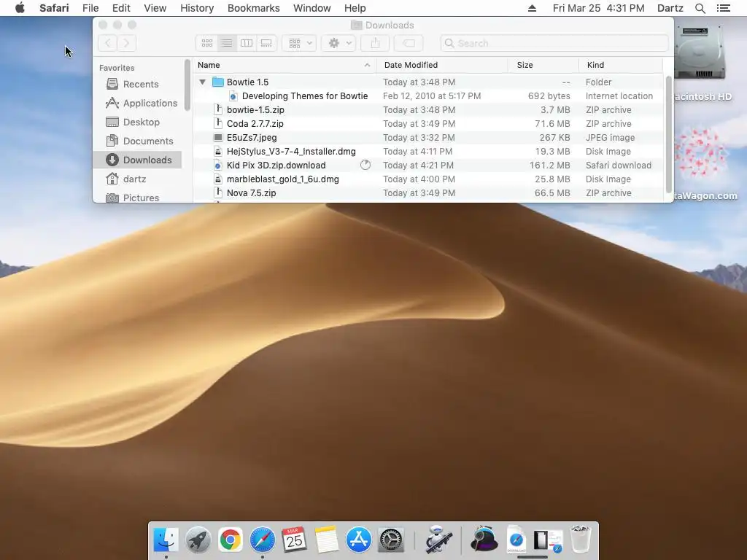Open Pictures in the sidebar
Viewport: 747px width, 560px height.
coord(137,197)
